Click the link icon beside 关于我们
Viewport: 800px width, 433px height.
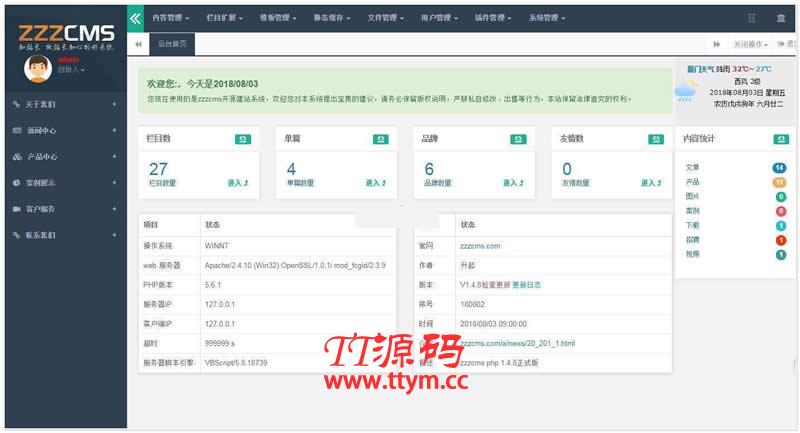click(x=17, y=104)
